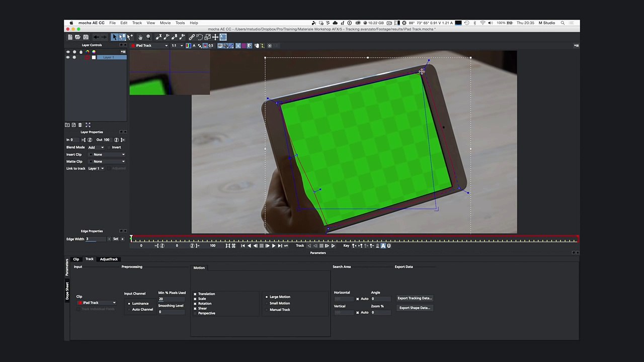The image size is (644, 362).
Task: Open the 1:1 zoom level dropdown
Action: click(x=177, y=46)
